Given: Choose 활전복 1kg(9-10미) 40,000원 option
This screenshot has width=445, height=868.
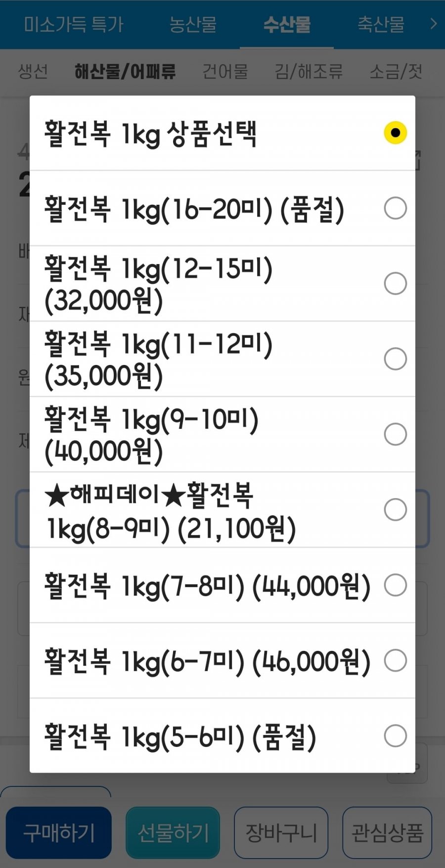Looking at the screenshot, I should click(x=395, y=434).
